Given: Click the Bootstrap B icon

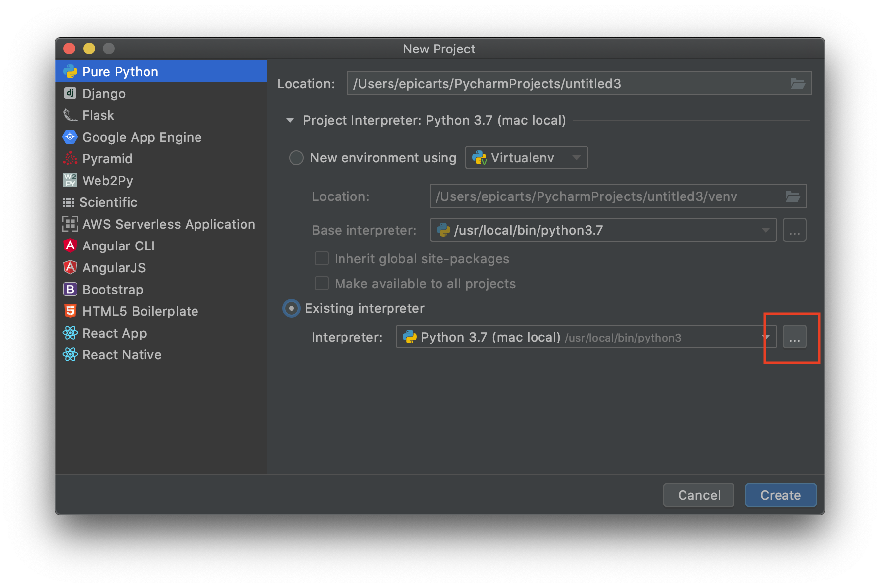Looking at the screenshot, I should coord(70,289).
